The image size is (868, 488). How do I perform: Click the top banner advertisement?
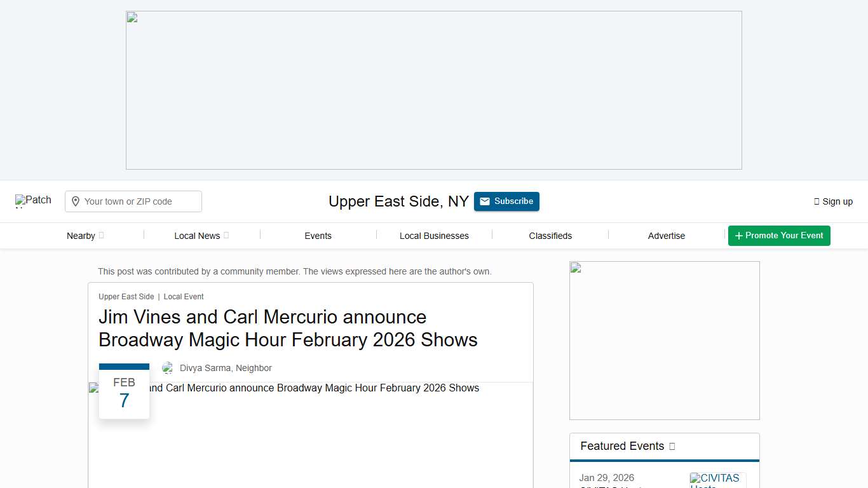[433, 90]
